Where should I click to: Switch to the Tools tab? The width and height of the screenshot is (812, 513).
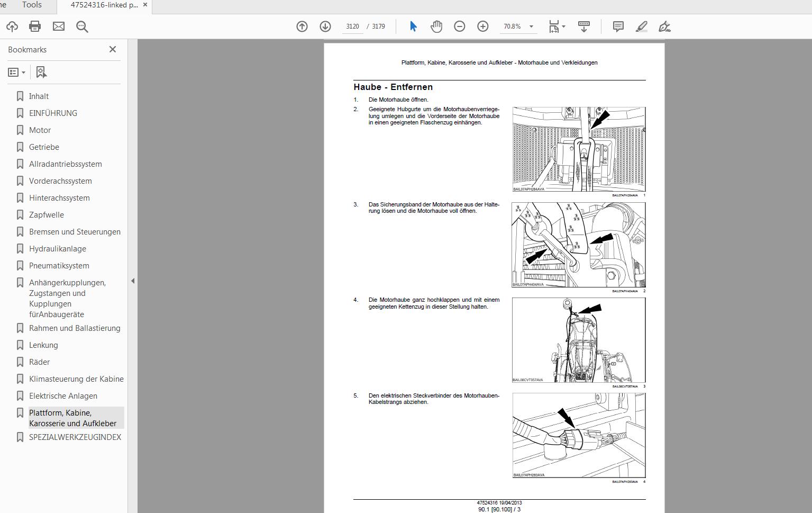(31, 5)
